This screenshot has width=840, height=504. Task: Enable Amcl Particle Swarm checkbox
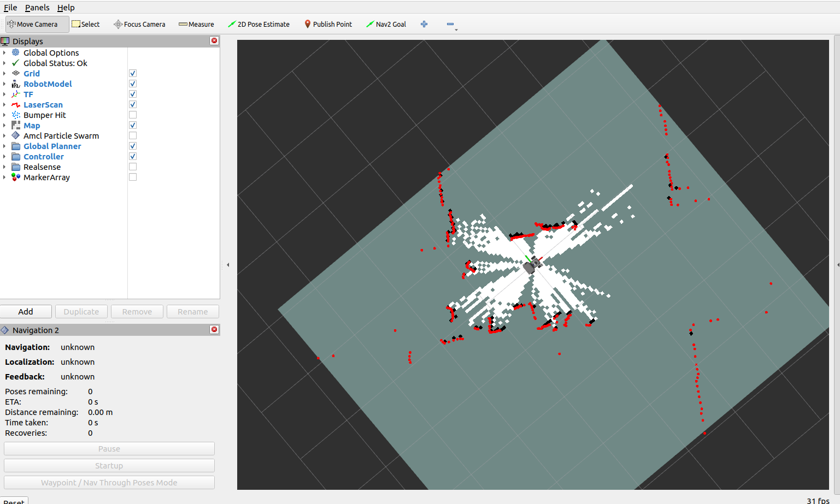pyautogui.click(x=133, y=135)
